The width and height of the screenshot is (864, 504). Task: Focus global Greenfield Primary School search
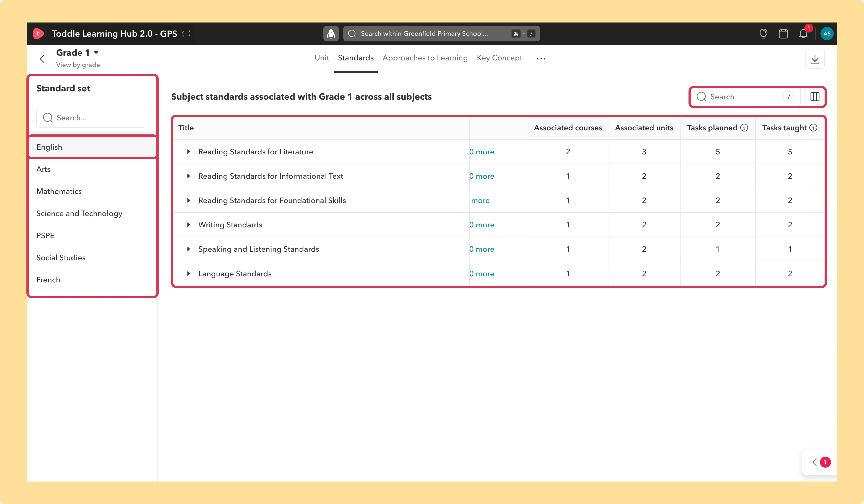click(x=441, y=34)
